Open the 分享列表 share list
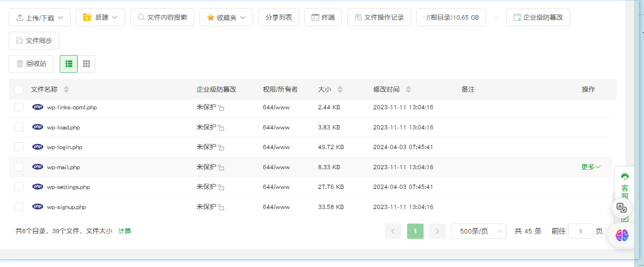The width and height of the screenshot is (644, 267). point(279,17)
